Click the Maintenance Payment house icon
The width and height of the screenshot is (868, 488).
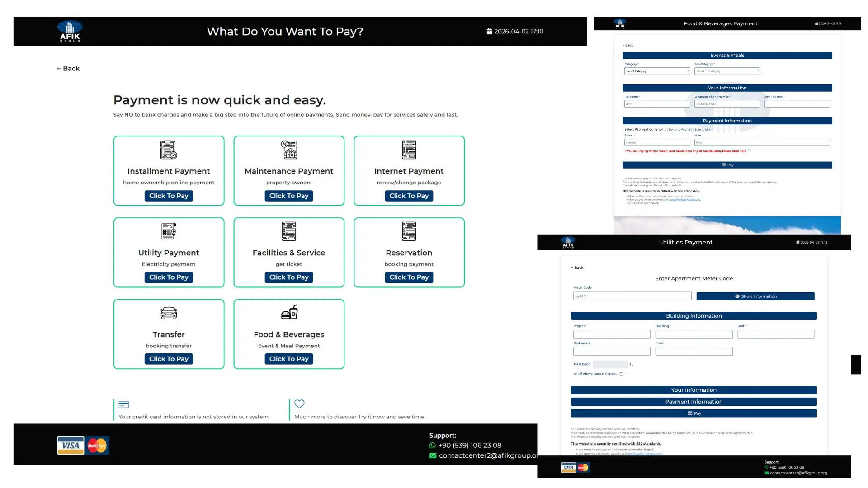pos(289,150)
